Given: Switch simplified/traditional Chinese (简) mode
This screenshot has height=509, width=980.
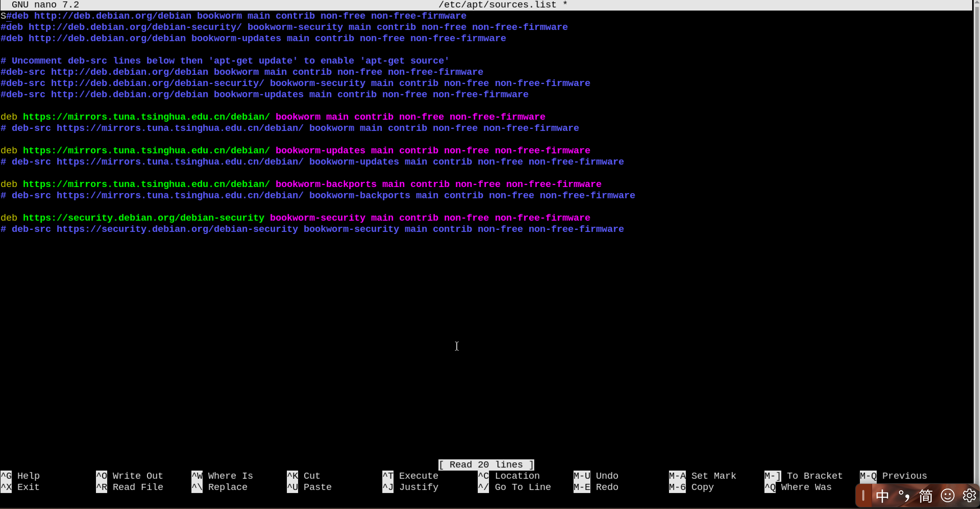Looking at the screenshot, I should coord(926,496).
